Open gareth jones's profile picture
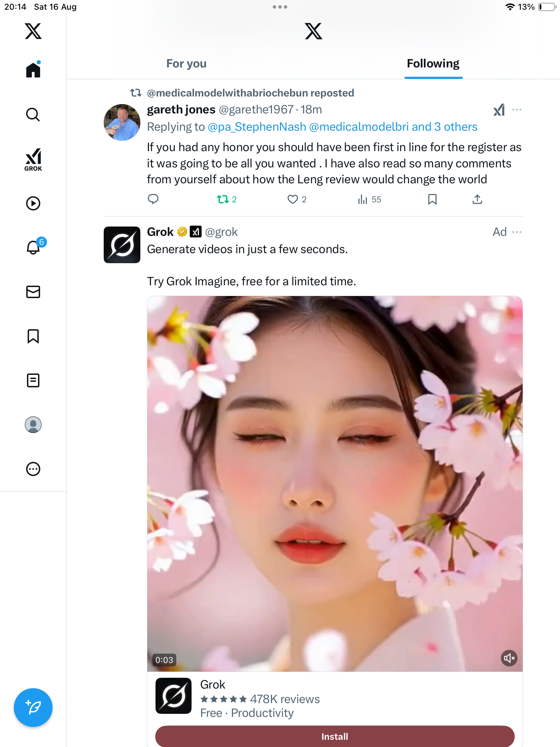560x747 pixels. (x=122, y=122)
